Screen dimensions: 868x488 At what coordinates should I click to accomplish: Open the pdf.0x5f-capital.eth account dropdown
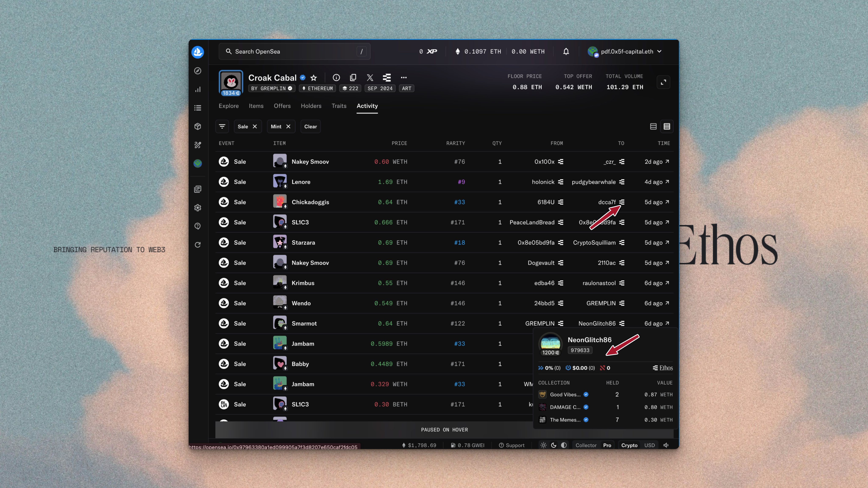click(x=625, y=51)
